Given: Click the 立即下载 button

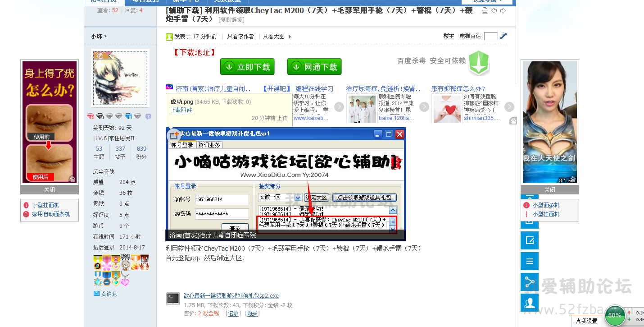Looking at the screenshot, I should 247,67.
